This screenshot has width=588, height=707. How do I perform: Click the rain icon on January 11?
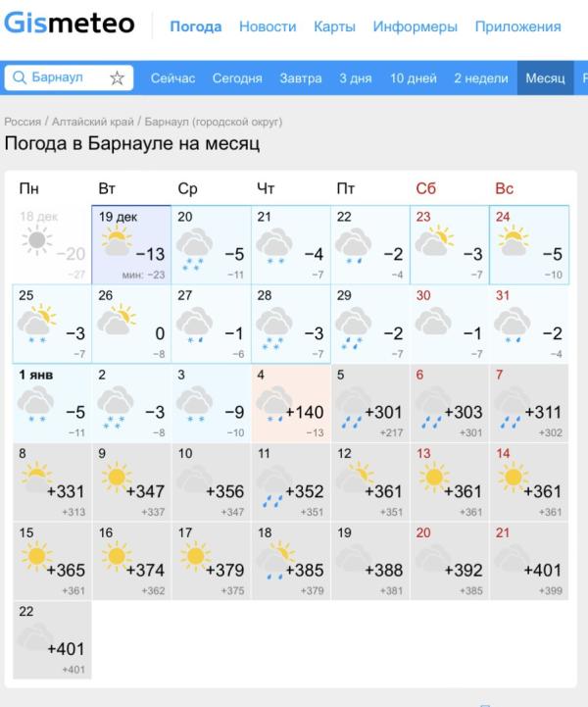click(x=274, y=486)
